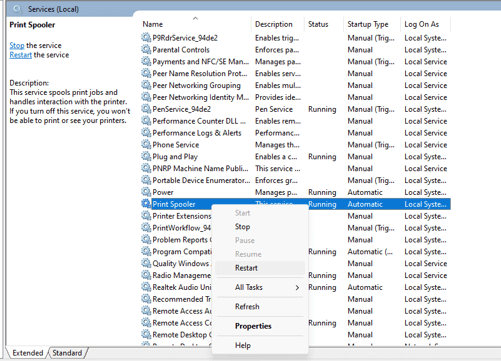Click the Phone Service gear icon
This screenshot has height=361, width=501.
pyautogui.click(x=146, y=144)
